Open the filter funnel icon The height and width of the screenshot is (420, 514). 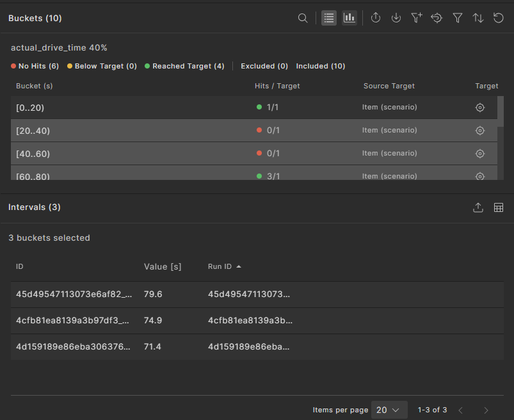pyautogui.click(x=458, y=18)
